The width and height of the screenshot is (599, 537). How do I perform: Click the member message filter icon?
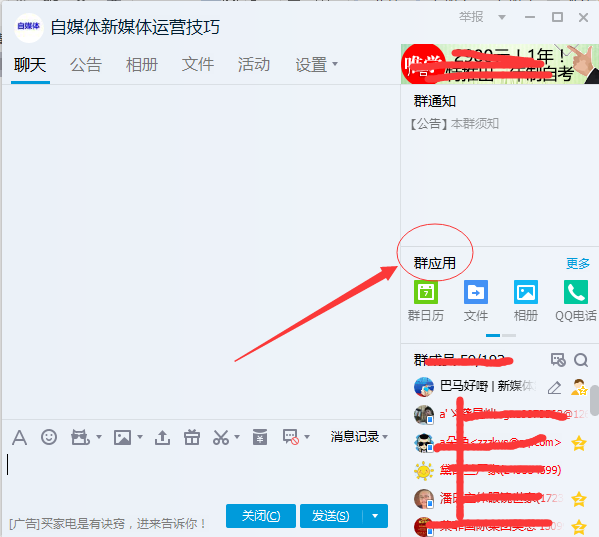coord(558,360)
